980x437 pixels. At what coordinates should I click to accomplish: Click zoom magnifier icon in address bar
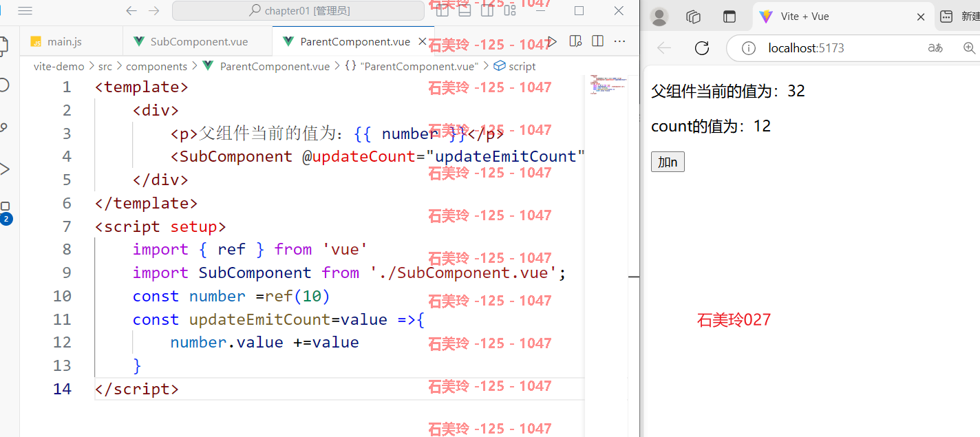pos(970,47)
